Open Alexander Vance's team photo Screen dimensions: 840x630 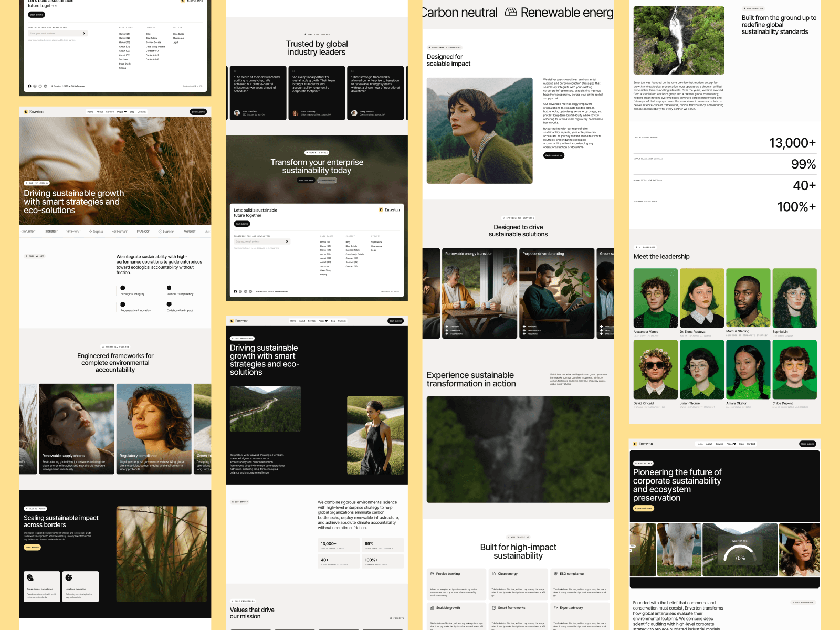pos(655,298)
